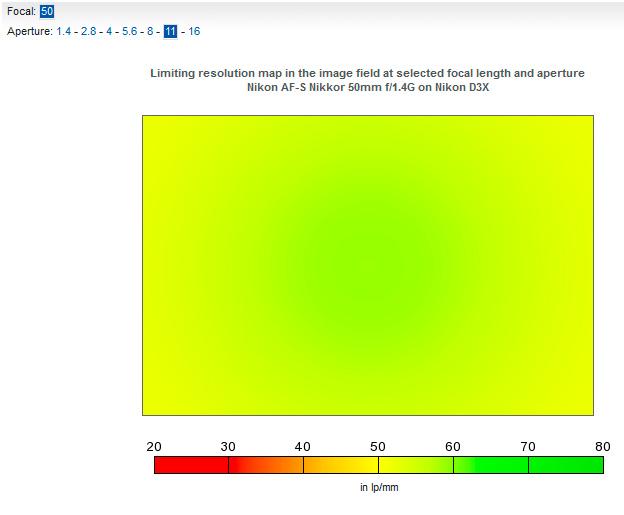Choose aperture 5.6
Image resolution: width=624 pixels, height=515 pixels.
point(129,31)
